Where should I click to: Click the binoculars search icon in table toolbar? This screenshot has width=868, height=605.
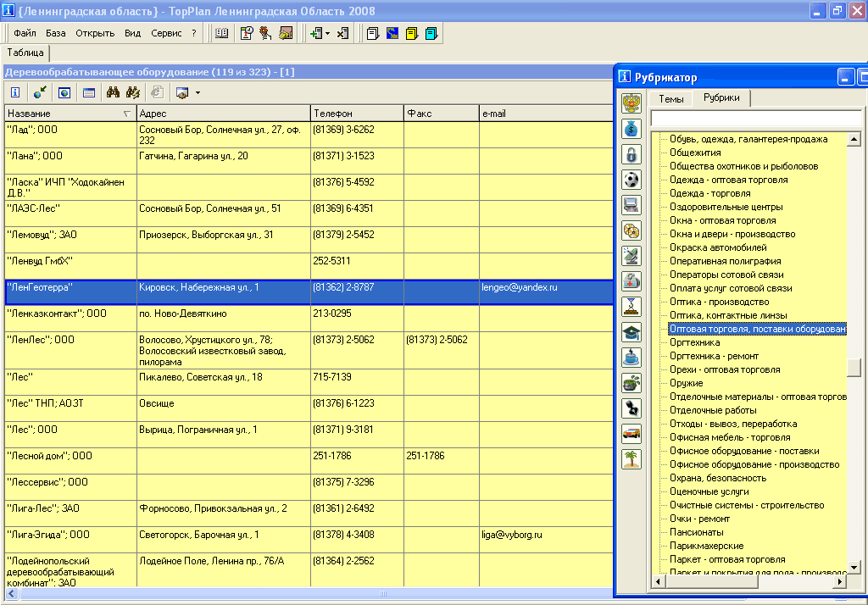point(113,92)
